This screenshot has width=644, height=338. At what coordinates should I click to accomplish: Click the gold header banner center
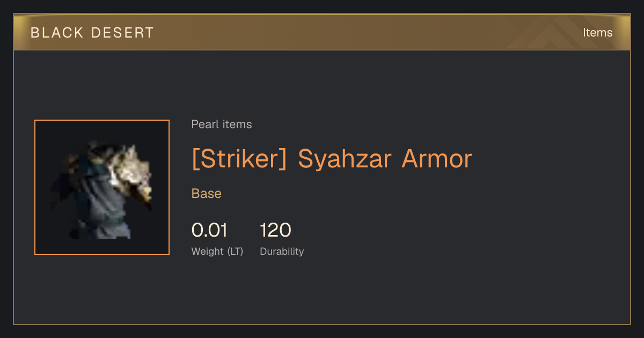[322, 32]
